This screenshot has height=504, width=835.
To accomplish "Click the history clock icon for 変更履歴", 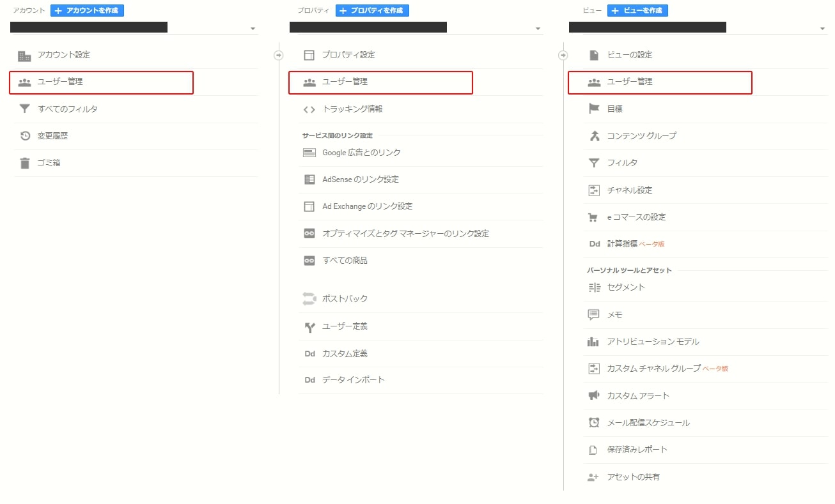I will [24, 136].
